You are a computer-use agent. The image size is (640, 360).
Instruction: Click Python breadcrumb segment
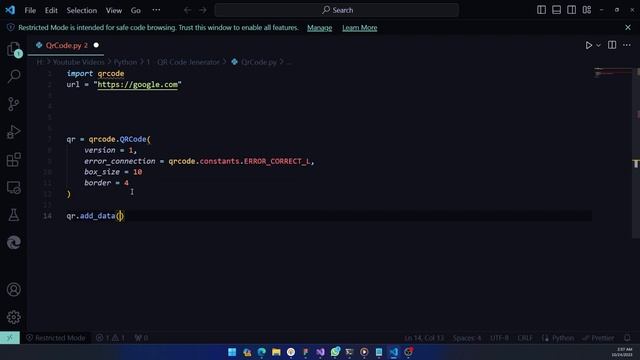(125, 62)
